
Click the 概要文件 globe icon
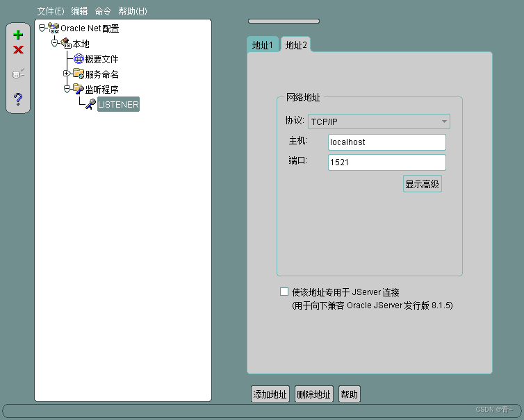pos(79,59)
